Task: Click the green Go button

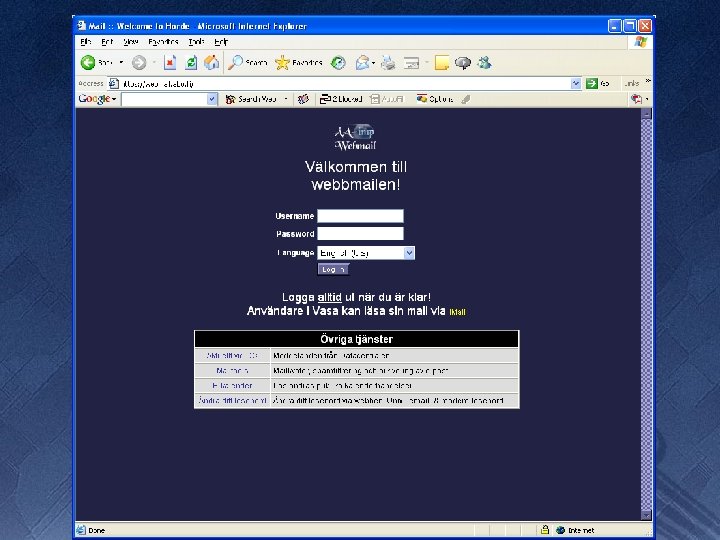Action: tap(597, 84)
